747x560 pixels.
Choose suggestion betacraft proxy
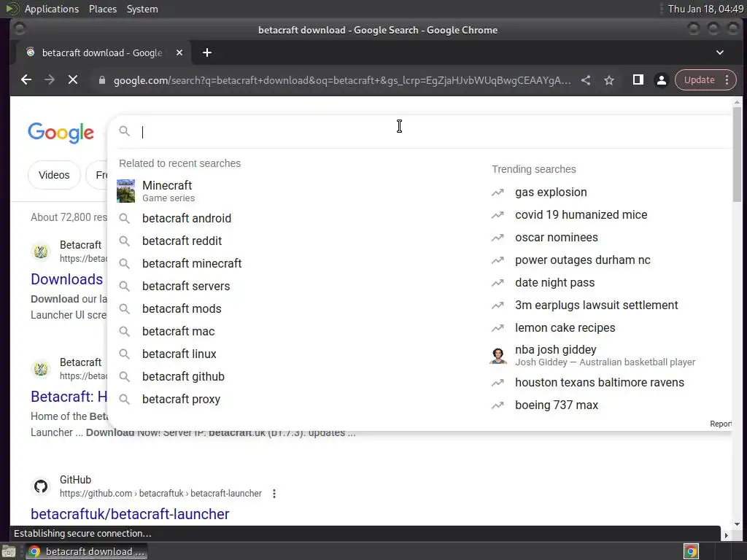tap(181, 399)
